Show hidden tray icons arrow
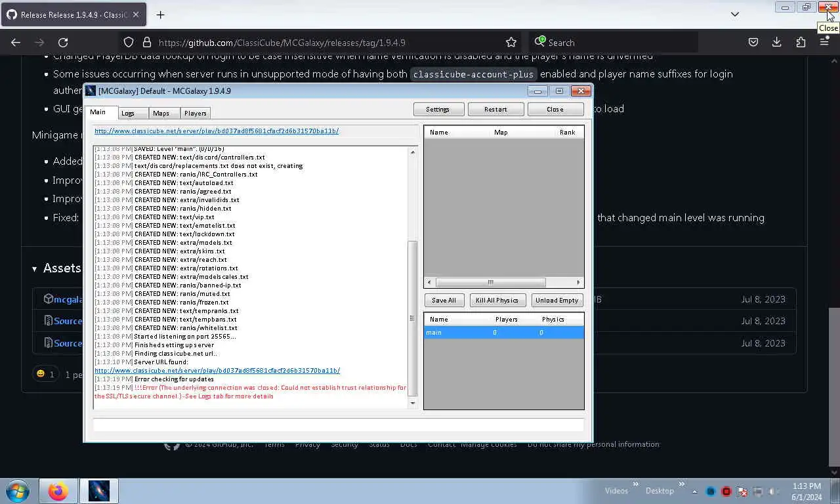The image size is (840, 504). pos(695,491)
